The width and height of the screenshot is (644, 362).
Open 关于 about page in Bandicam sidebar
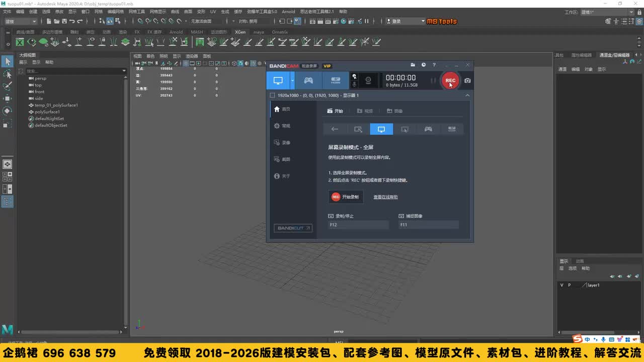point(282,176)
